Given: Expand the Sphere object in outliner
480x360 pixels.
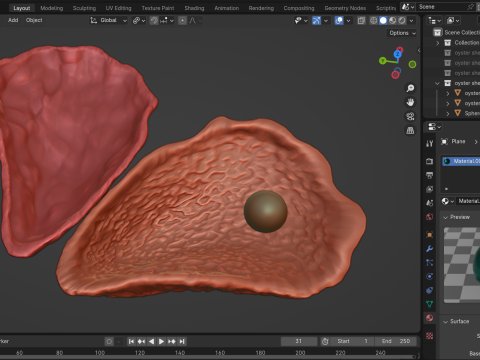Looking at the screenshot, I should point(448,113).
